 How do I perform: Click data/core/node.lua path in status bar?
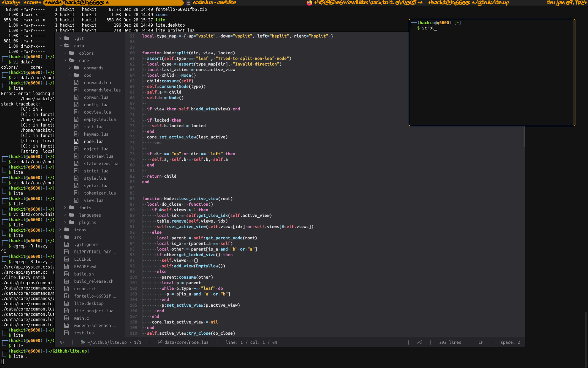point(183,342)
